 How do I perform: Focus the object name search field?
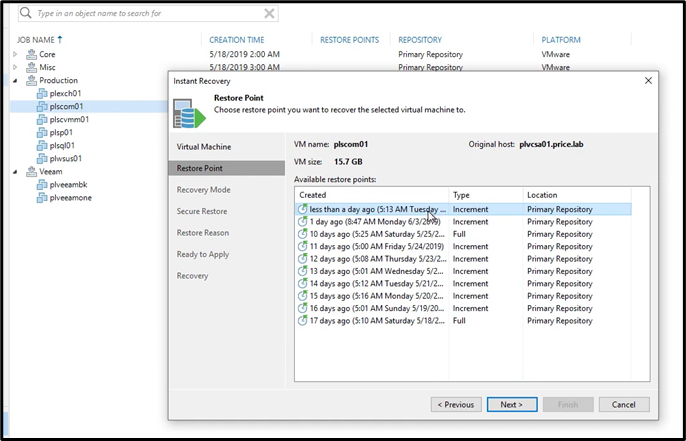tap(149, 14)
